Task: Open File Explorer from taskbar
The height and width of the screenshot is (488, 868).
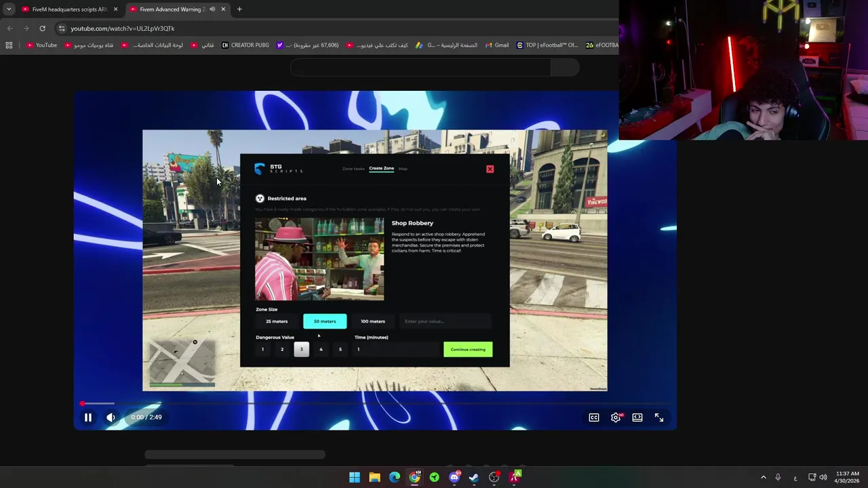Action: coord(374,477)
